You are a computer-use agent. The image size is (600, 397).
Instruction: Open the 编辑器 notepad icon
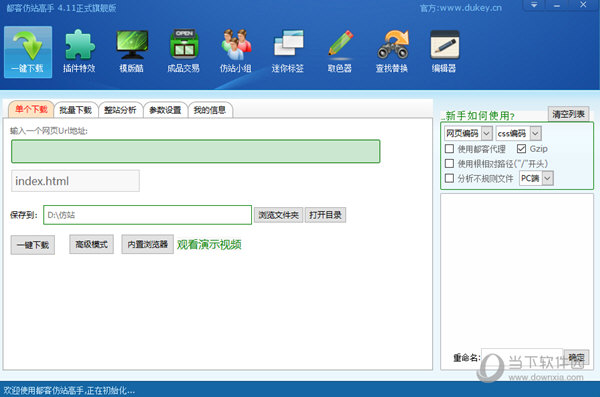444,52
